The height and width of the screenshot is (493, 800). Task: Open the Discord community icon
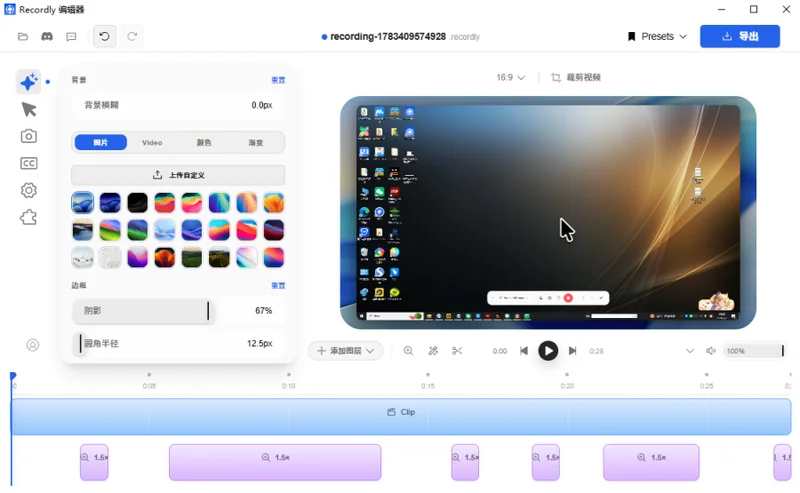point(47,37)
